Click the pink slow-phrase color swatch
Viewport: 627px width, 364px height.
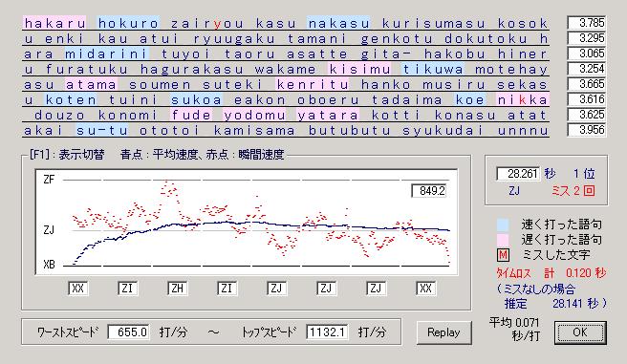coord(503,240)
